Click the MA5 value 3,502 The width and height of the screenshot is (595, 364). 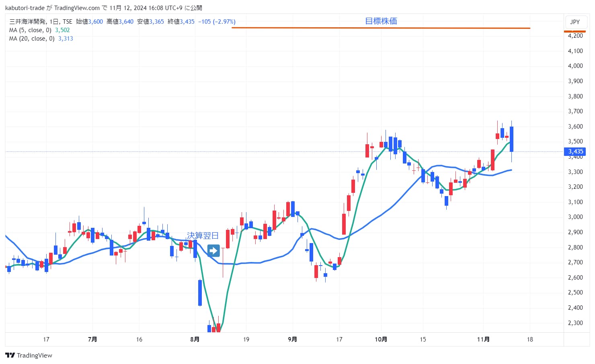pos(62,30)
